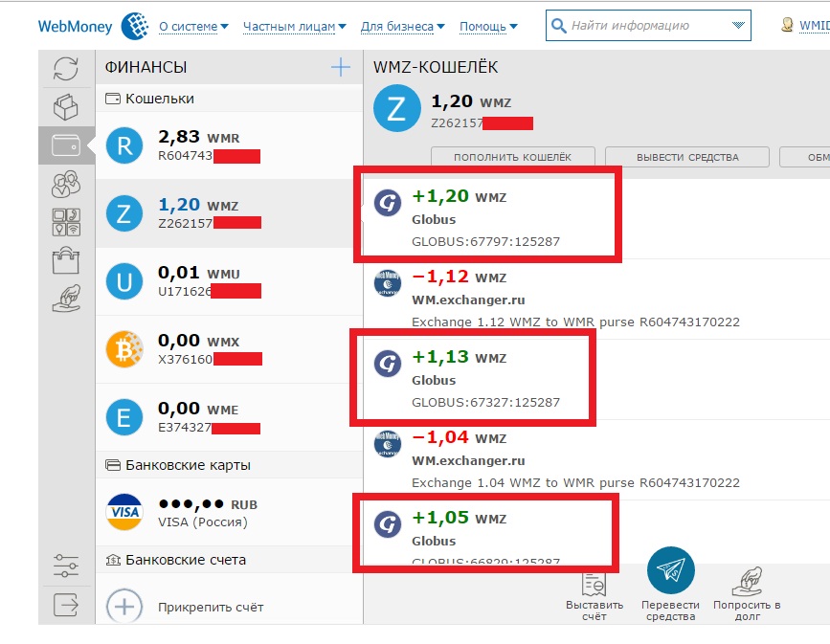830x644 pixels.
Task: Expand the Помощь menu
Action: [x=488, y=27]
